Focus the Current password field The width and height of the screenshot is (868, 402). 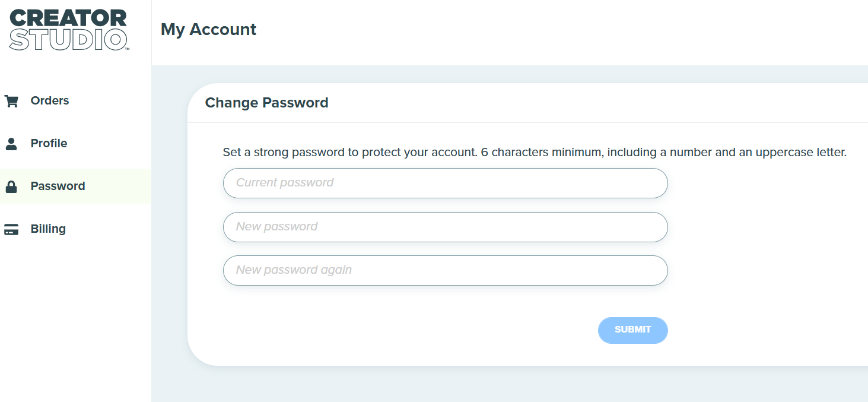coord(445,183)
